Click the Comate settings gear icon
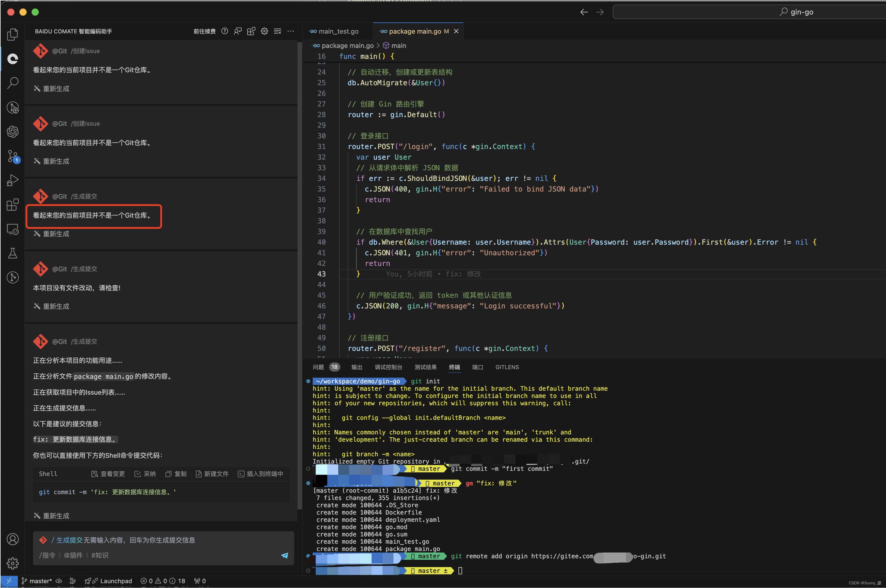Viewport: 886px width, 588px height. [x=264, y=31]
